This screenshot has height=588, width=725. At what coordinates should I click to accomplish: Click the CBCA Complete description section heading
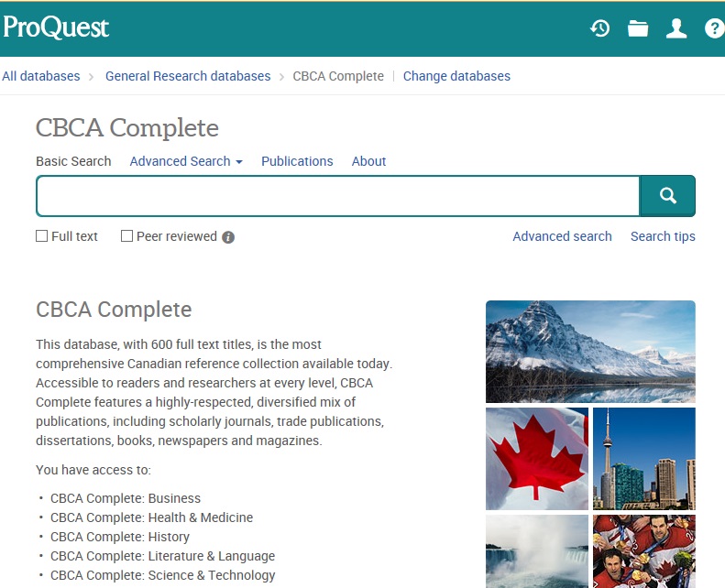click(x=114, y=310)
